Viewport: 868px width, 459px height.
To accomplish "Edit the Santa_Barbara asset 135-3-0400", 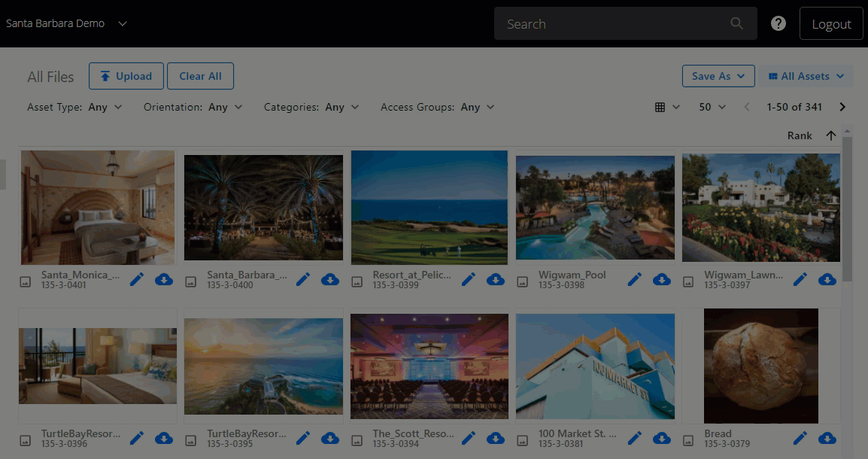I will click(x=303, y=280).
